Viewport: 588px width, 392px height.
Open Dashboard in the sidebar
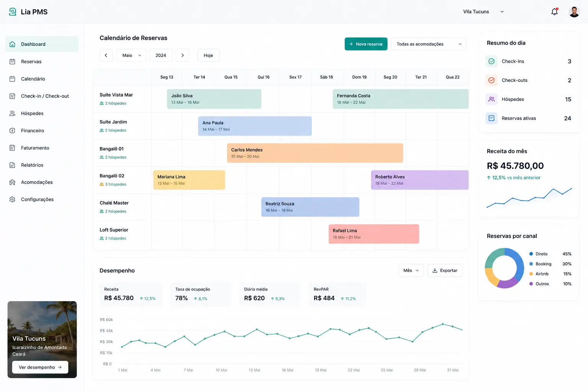pos(42,44)
